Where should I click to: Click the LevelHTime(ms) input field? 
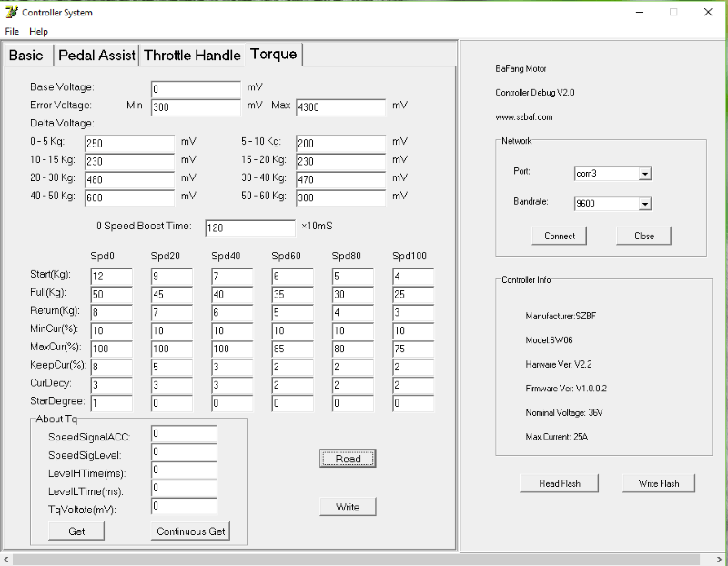[184, 470]
